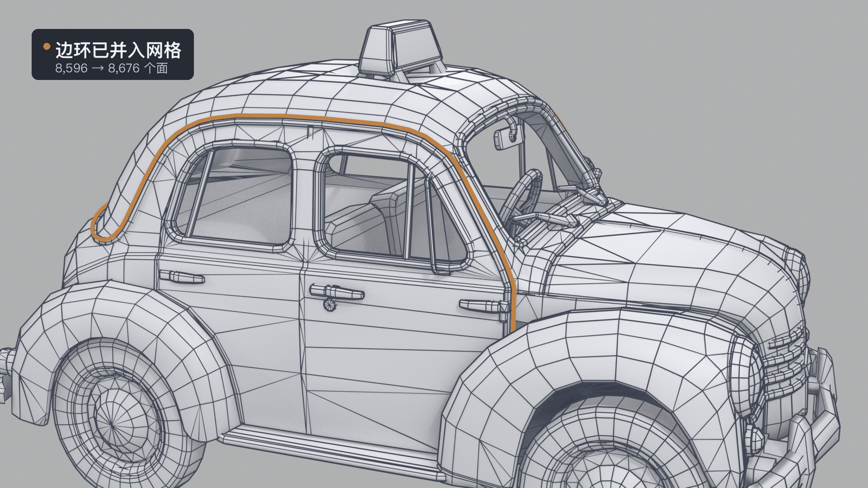The width and height of the screenshot is (868, 488).
Task: Click the round keyhole on the door
Action: click(329, 304)
